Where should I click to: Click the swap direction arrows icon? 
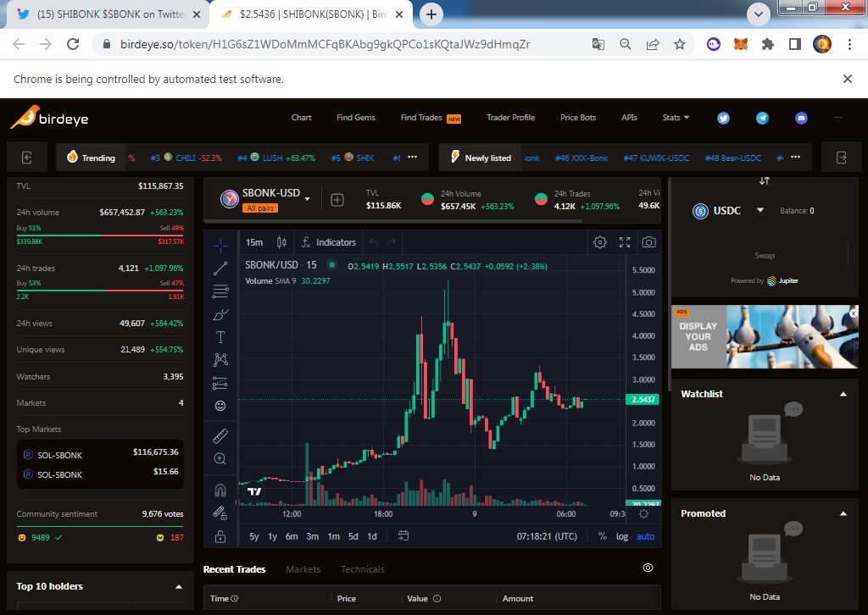pos(765,180)
